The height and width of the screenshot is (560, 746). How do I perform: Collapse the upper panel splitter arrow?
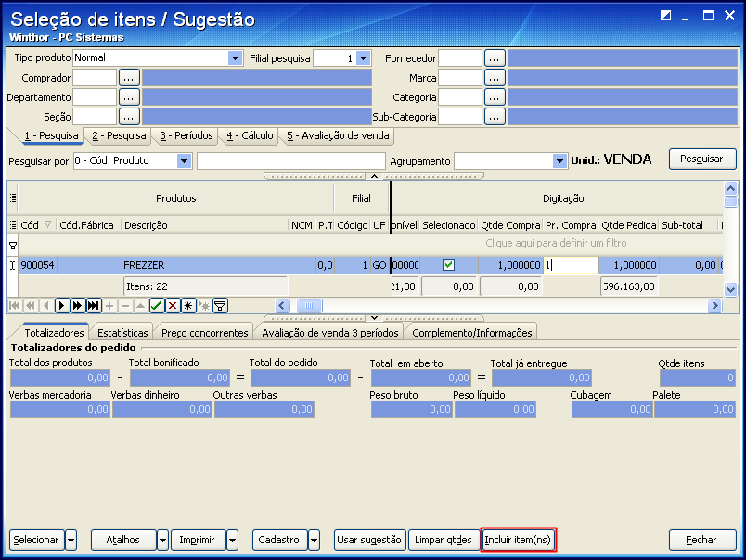point(374,176)
